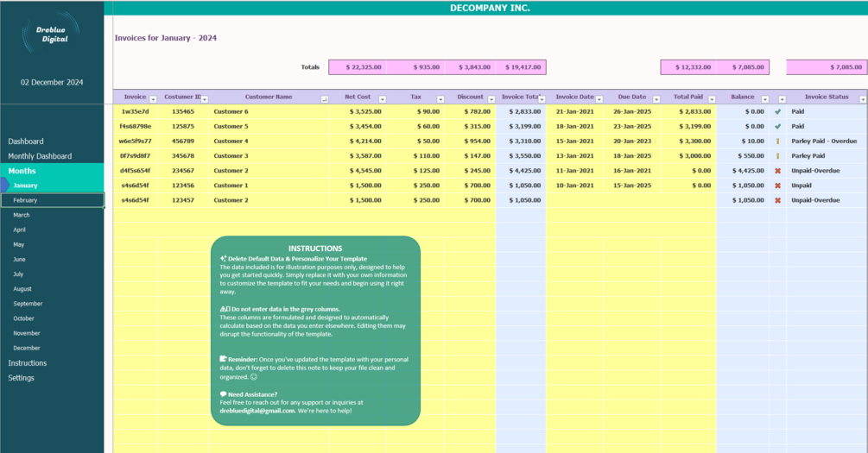Select the Parley Paid - Overdue status cell

coord(827,141)
